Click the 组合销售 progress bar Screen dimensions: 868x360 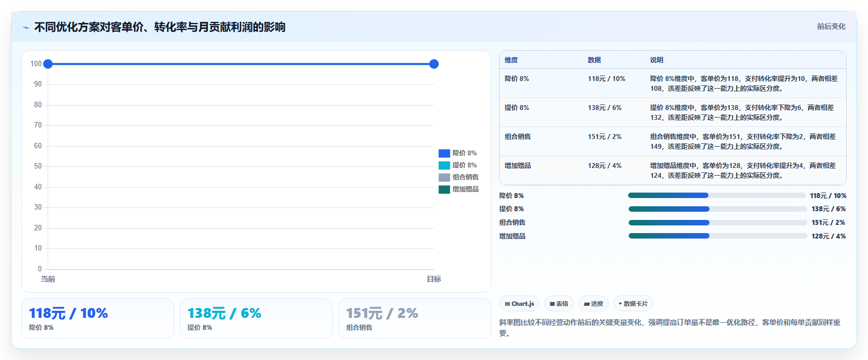[x=718, y=223]
